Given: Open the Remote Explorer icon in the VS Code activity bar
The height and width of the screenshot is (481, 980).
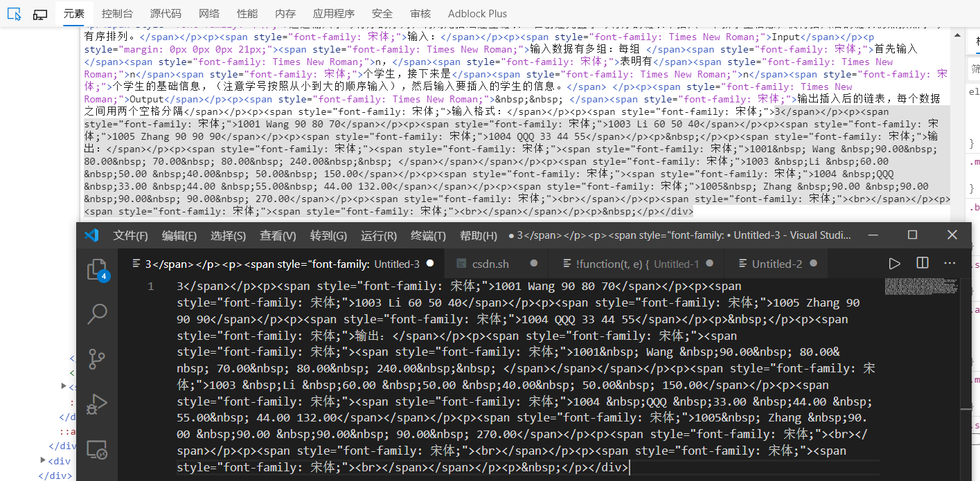Looking at the screenshot, I should tap(98, 450).
